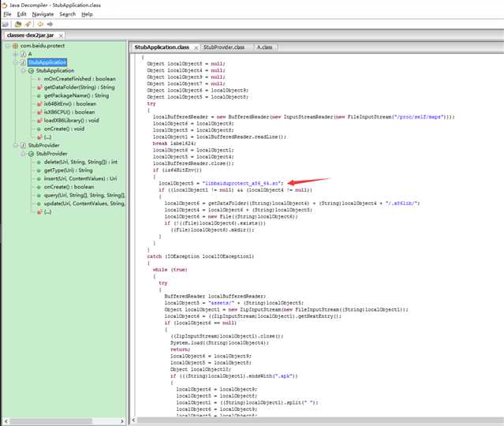Image resolution: width=504 pixels, height=426 pixels.
Task: Click the class file icon beside A
Action: click(x=23, y=54)
